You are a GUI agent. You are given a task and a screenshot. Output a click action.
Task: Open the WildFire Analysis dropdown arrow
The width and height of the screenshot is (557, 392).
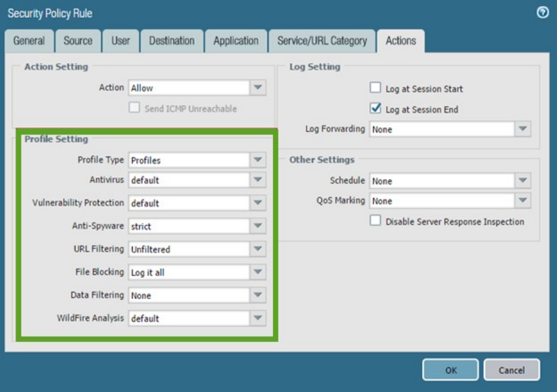258,318
